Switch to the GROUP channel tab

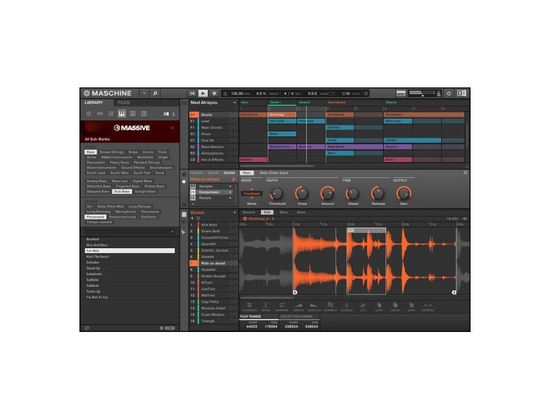(213, 173)
